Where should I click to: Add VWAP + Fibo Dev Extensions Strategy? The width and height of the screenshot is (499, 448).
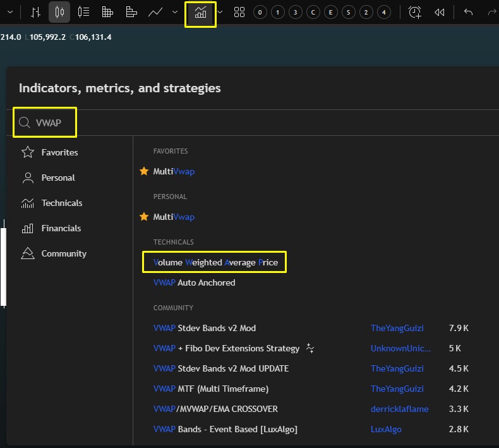click(x=226, y=348)
